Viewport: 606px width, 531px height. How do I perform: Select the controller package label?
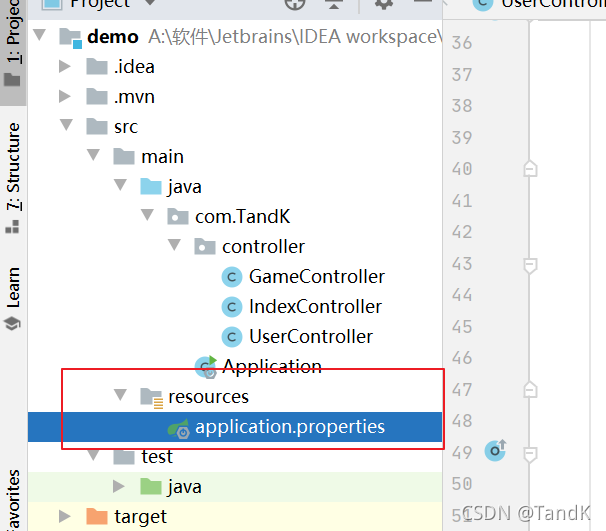[264, 247]
